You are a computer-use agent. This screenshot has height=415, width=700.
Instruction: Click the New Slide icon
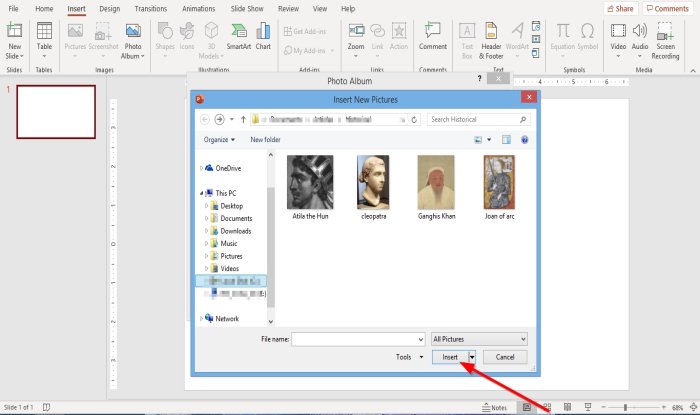14,31
